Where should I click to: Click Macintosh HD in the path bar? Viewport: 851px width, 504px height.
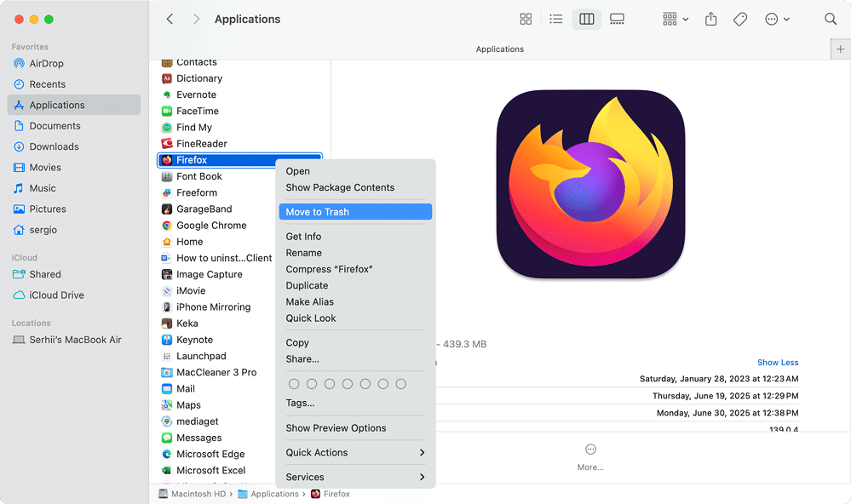coord(193,495)
